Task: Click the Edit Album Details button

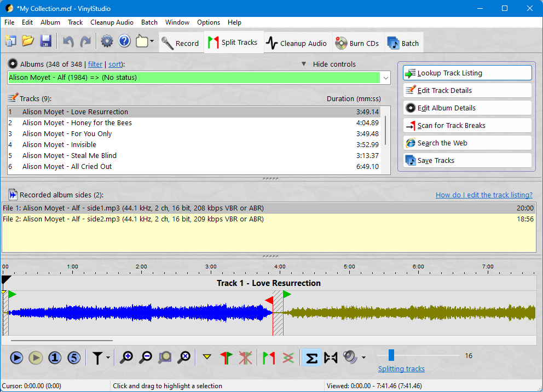Action: (467, 108)
